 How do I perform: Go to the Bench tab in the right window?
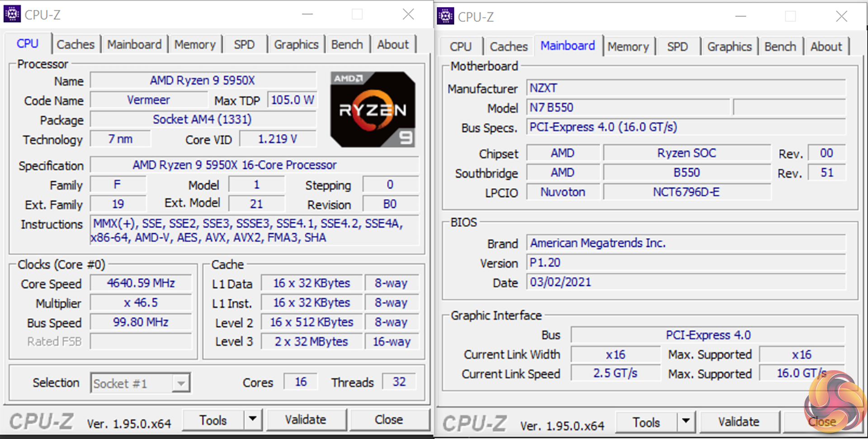(780, 47)
